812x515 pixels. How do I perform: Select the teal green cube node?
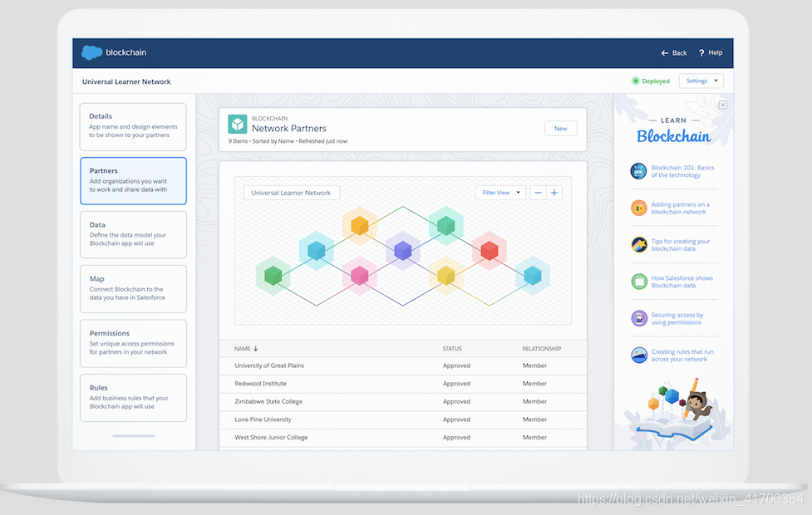tap(445, 226)
